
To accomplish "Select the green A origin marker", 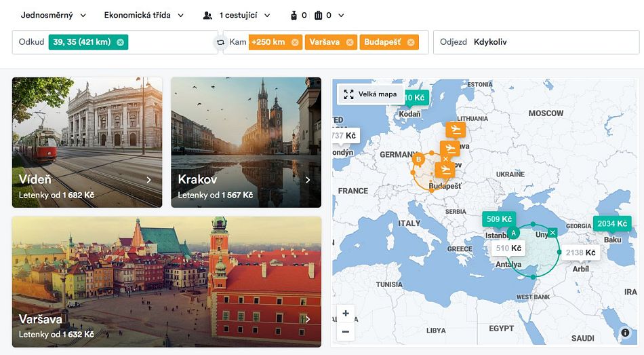I will pos(513,233).
